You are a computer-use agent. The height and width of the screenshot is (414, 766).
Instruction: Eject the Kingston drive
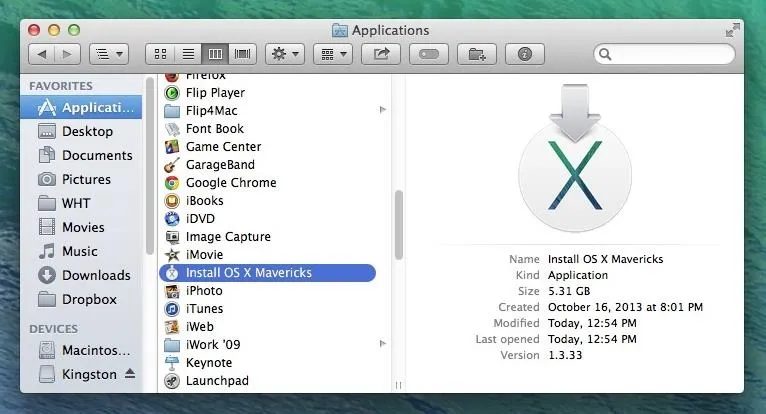[130, 374]
